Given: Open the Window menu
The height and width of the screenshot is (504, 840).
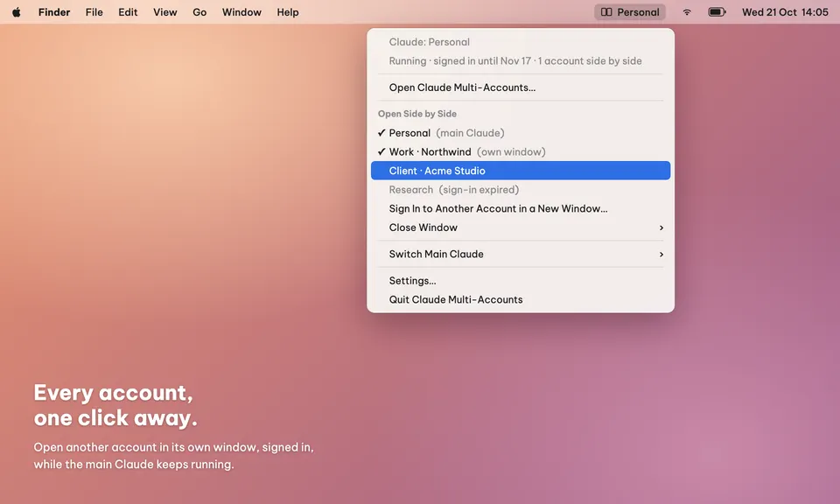Looking at the screenshot, I should 241,11.
